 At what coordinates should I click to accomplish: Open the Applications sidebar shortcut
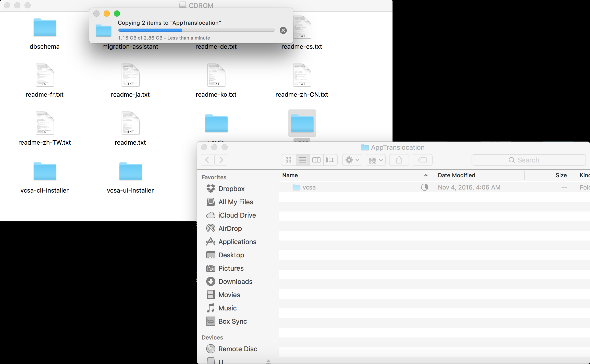point(237,242)
